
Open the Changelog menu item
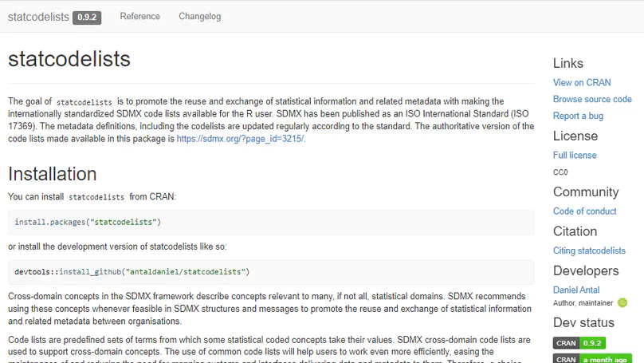199,17
